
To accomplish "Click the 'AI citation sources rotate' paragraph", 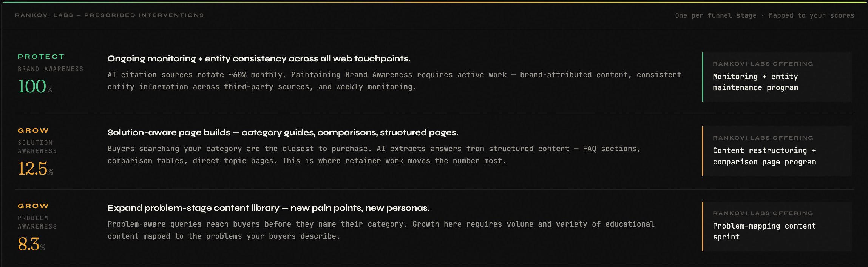I will (394, 81).
